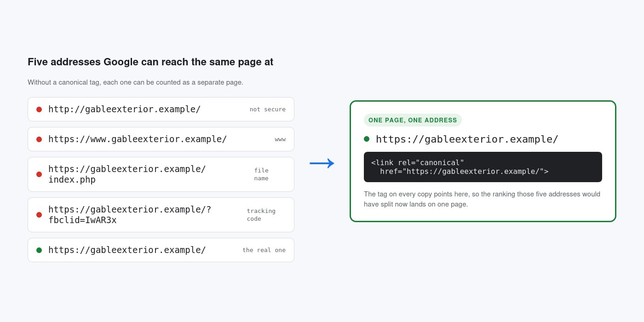
Task: Click the "ONE PAGE, ONE ADDRESS" badge
Action: (413, 120)
